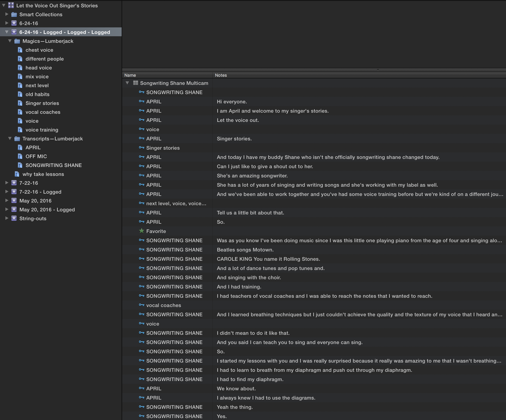The image size is (506, 420).
Task: Expand the May 20, 2016 event arrow
Action: 7,201
